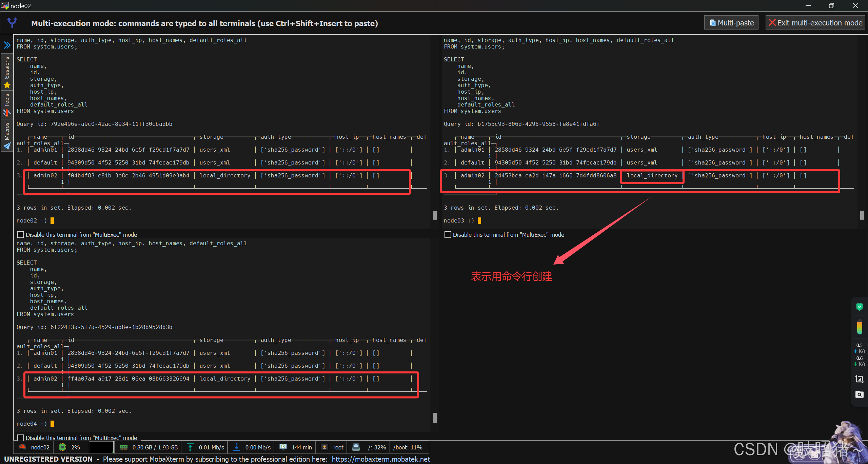The height and width of the screenshot is (464, 868).
Task: Exit multi-execution mode
Action: pos(815,23)
